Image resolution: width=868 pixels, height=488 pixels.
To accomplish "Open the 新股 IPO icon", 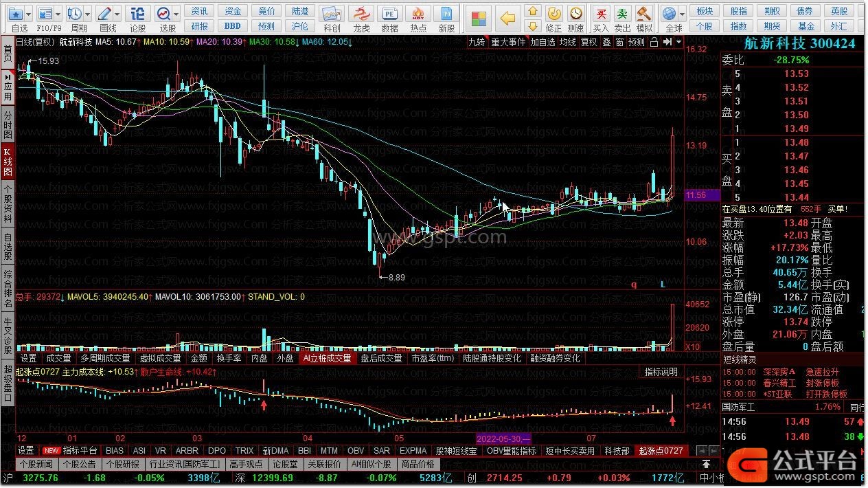I will (x=447, y=13).
